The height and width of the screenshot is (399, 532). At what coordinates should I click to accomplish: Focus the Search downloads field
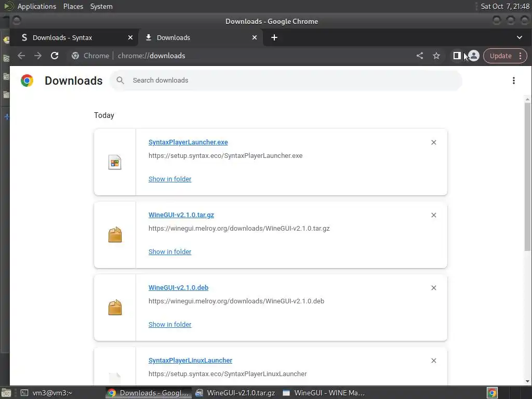pos(286,81)
